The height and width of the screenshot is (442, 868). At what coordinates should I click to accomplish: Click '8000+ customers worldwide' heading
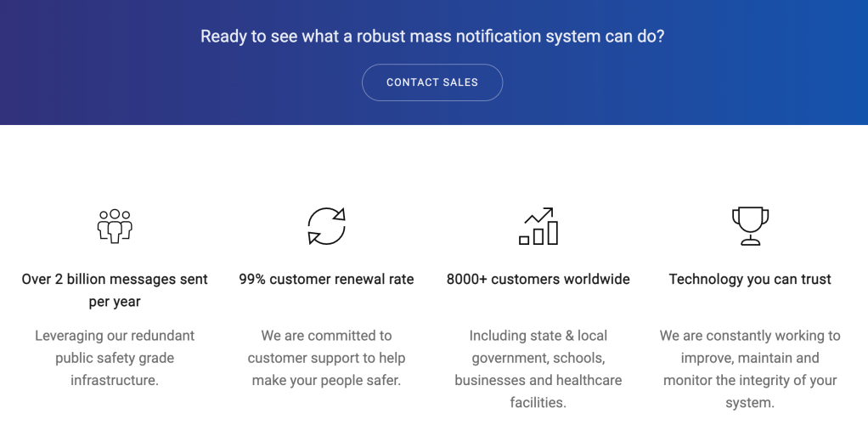coord(538,280)
